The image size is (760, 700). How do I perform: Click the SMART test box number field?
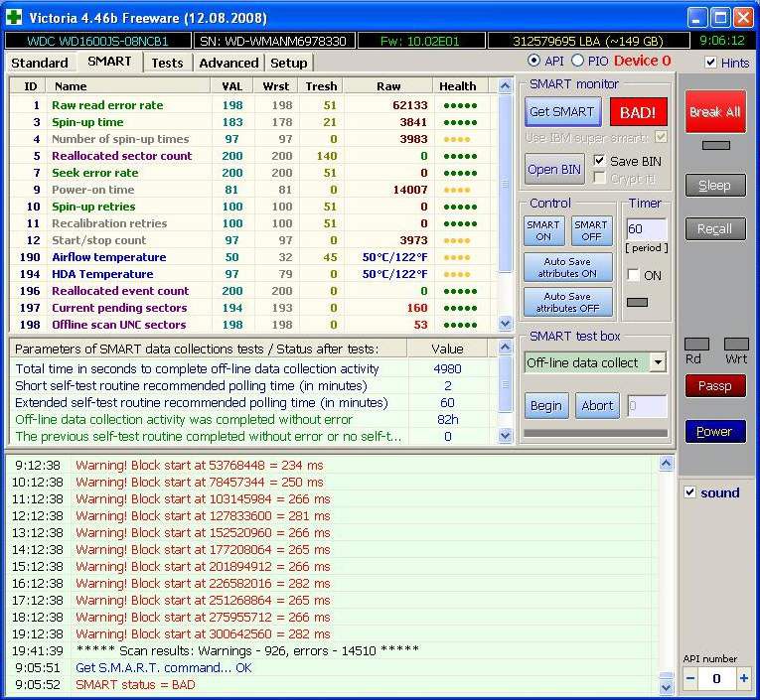647,406
